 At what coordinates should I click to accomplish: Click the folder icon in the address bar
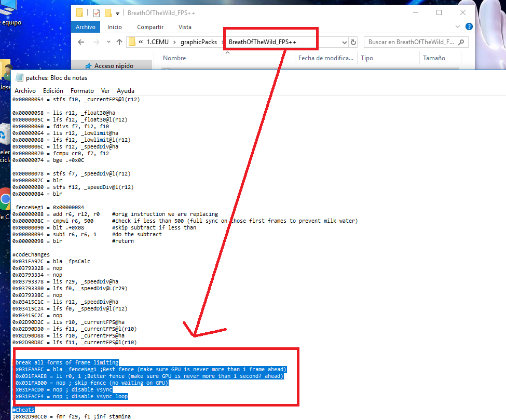point(132,42)
